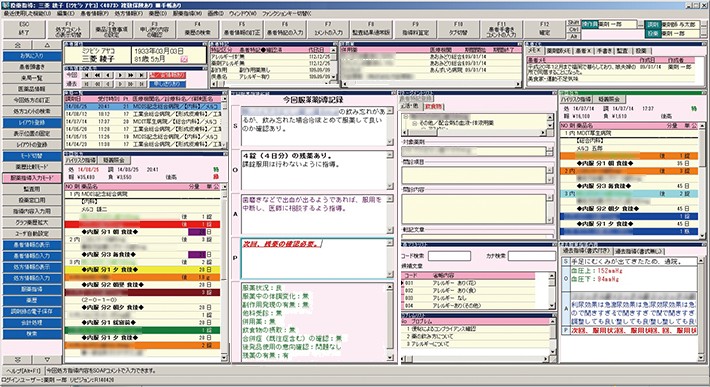The height and width of the screenshot is (387, 710).
Task: Toggle ハイリスク指導 in left prescription panel
Action: (x=81, y=160)
